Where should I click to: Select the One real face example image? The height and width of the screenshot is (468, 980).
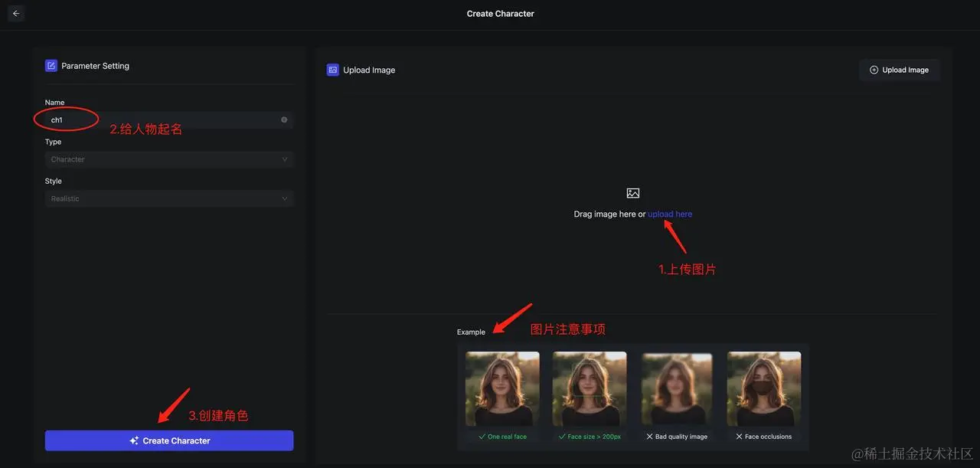[502, 388]
